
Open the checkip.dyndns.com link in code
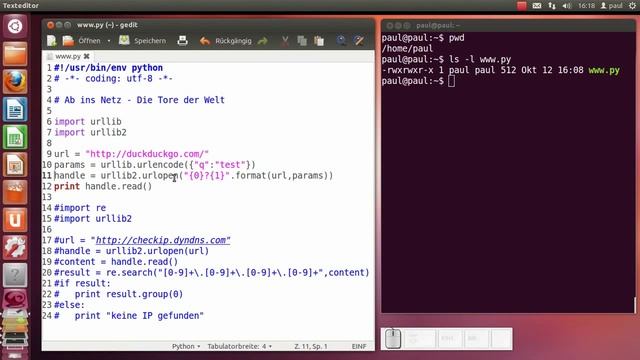162,240
